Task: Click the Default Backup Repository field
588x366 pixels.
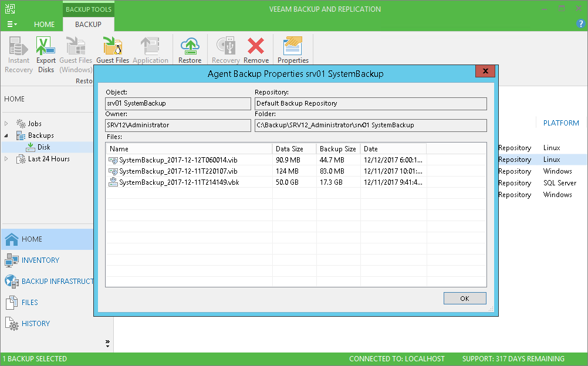Action: coord(370,103)
